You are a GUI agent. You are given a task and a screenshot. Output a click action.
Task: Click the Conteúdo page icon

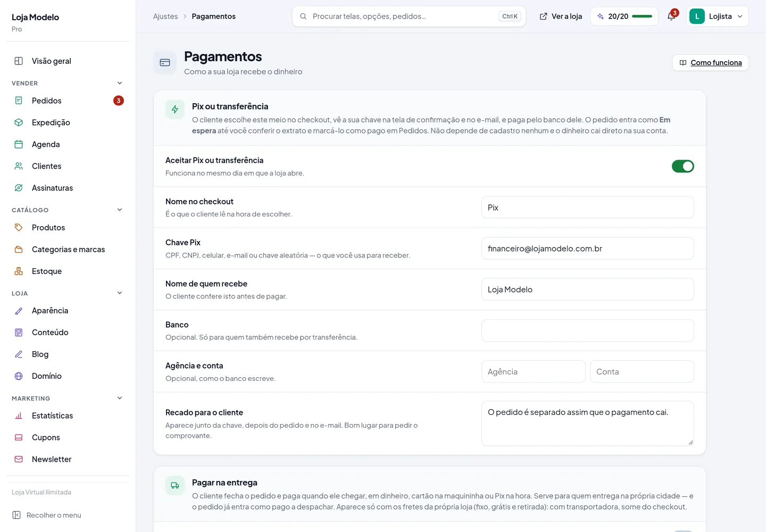(19, 332)
